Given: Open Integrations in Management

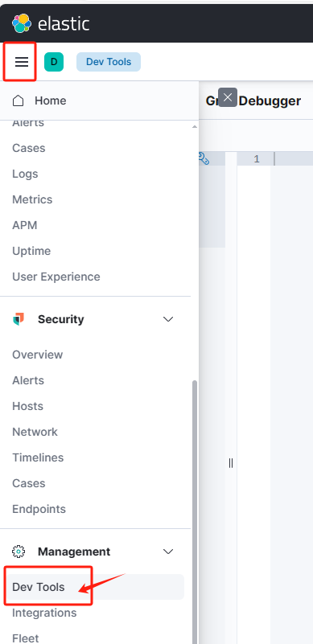Looking at the screenshot, I should click(x=44, y=613).
